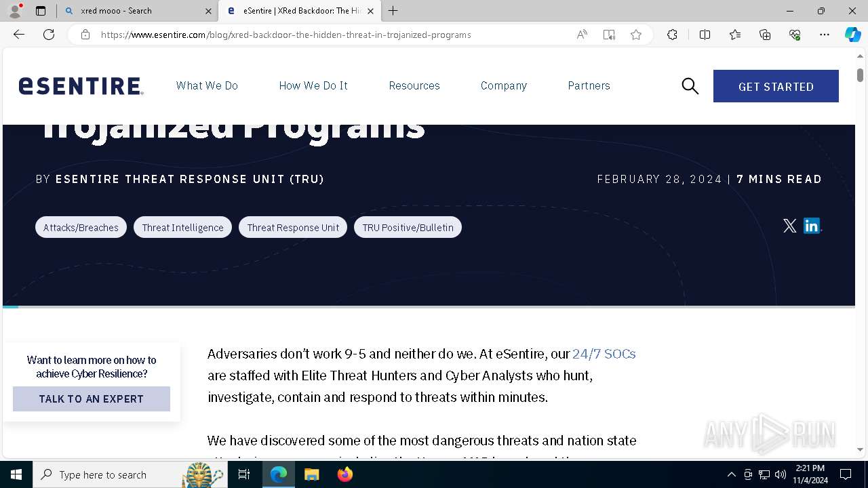Viewport: 868px width, 488px height.
Task: Start Read Aloud from address bar
Action: coord(582,35)
